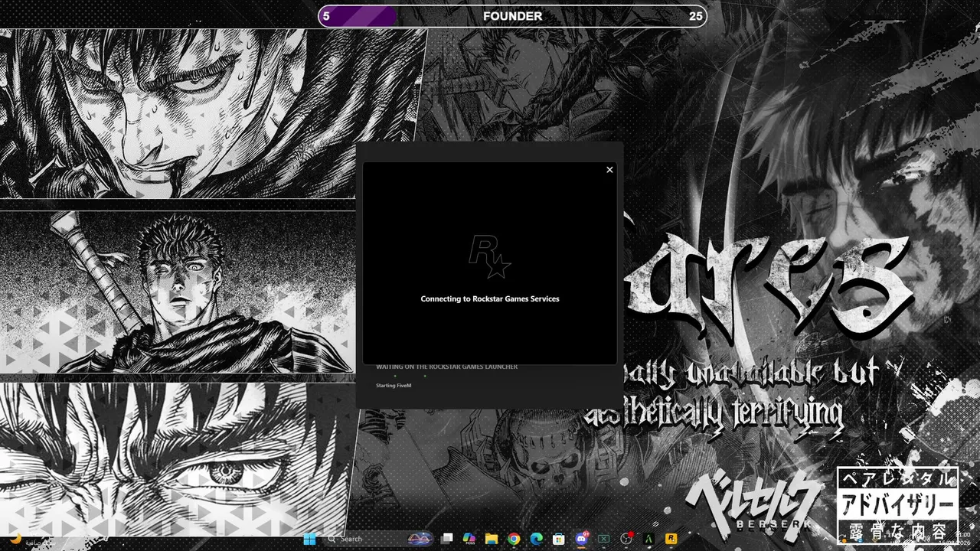This screenshot has width=980, height=551.
Task: Launch Microsoft 365 from the taskbar
Action: (469, 539)
